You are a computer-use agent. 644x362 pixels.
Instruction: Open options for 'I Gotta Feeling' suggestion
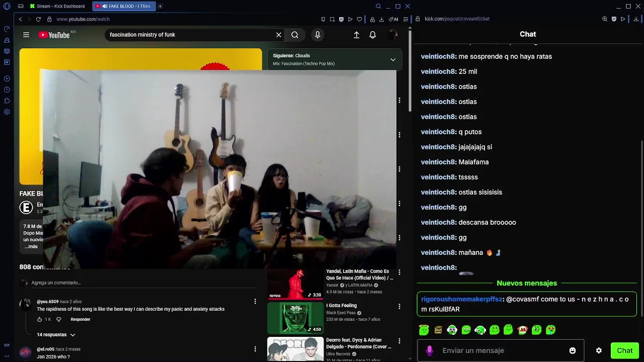pyautogui.click(x=399, y=306)
